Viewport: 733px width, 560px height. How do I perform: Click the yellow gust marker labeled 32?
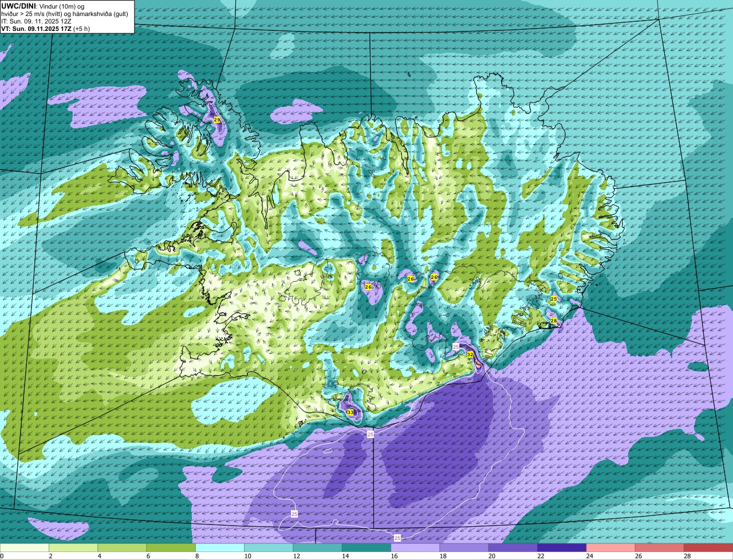pos(470,354)
